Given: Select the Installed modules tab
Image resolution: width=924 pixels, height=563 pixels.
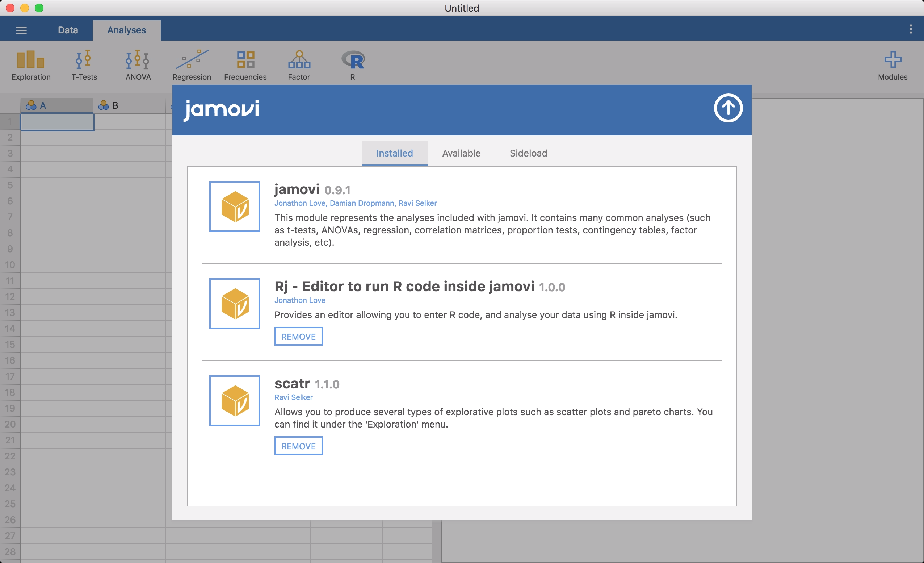Looking at the screenshot, I should (395, 153).
